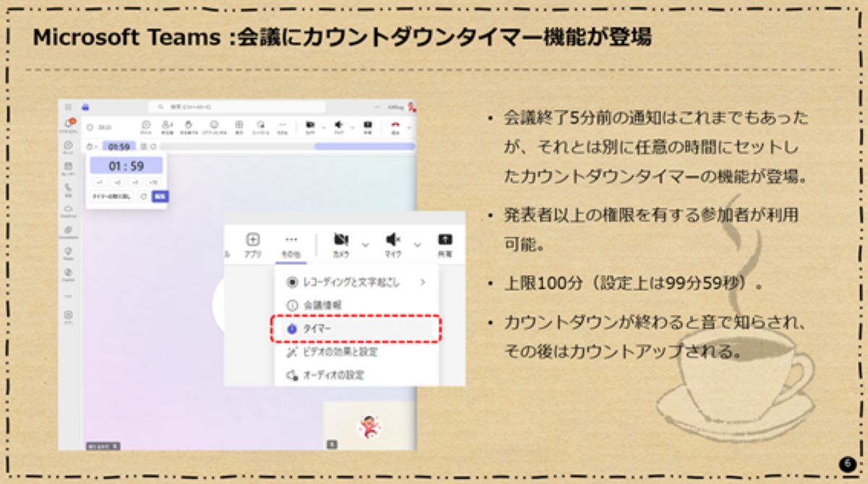Toggle the カメラ on
The image size is (868, 484).
pyautogui.click(x=341, y=240)
